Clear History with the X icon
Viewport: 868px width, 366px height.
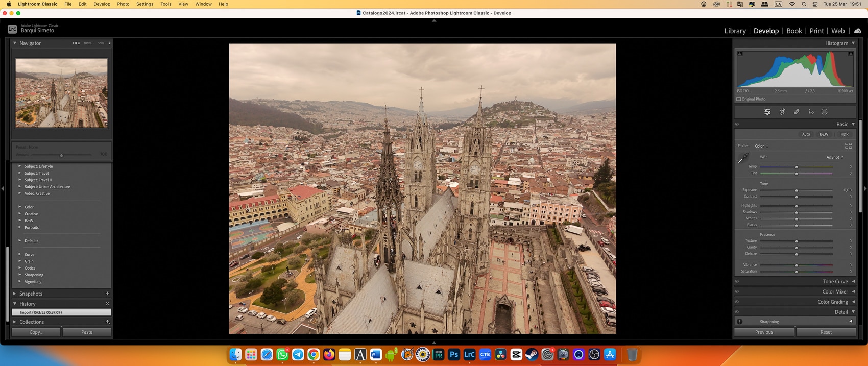tap(107, 304)
